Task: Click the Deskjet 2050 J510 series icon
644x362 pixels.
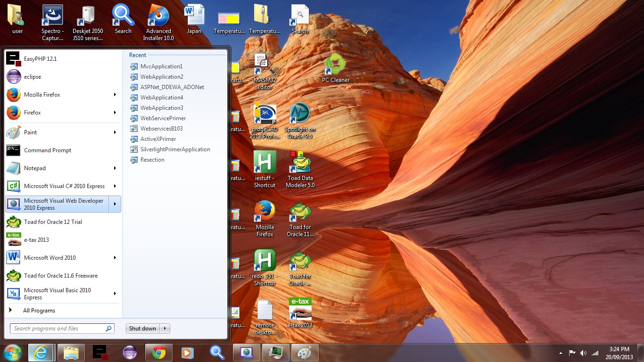Action: 88,22
